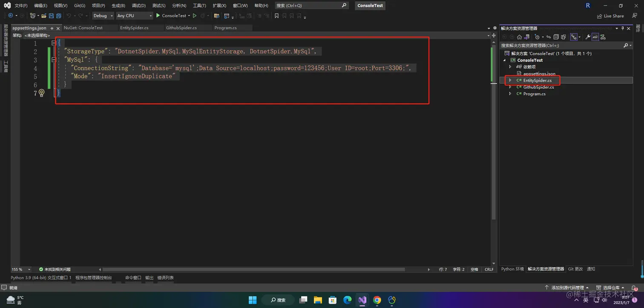This screenshot has height=308, width=644.
Task: Click the lightbulb quick actions icon
Action: [42, 93]
